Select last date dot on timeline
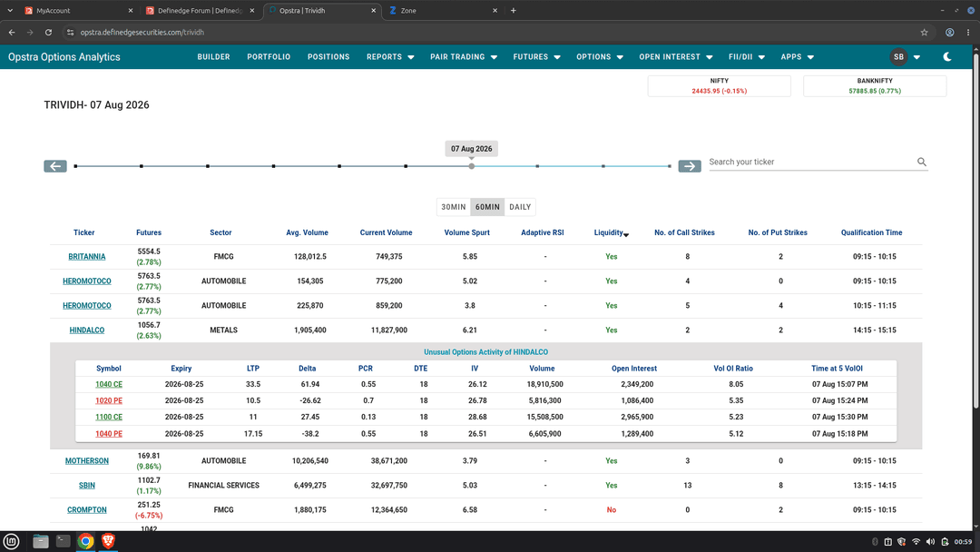Image resolution: width=980 pixels, height=552 pixels. point(670,166)
